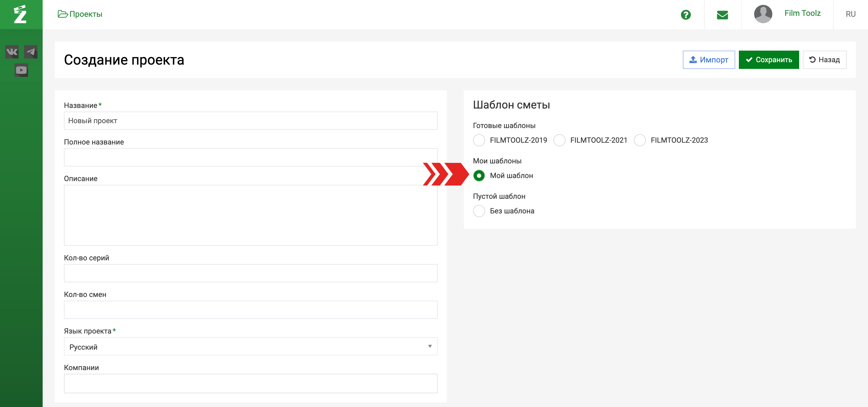This screenshot has width=868, height=407.
Task: Click the Назад button
Action: tap(824, 60)
